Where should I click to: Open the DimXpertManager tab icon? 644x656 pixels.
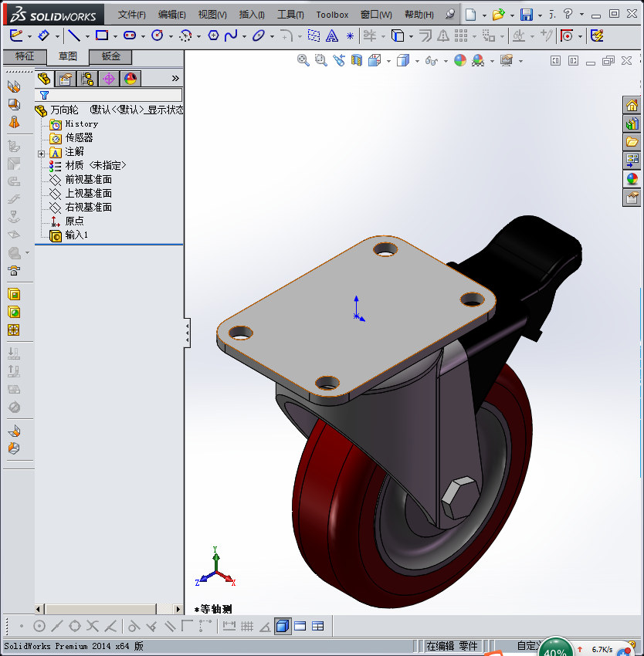point(109,79)
